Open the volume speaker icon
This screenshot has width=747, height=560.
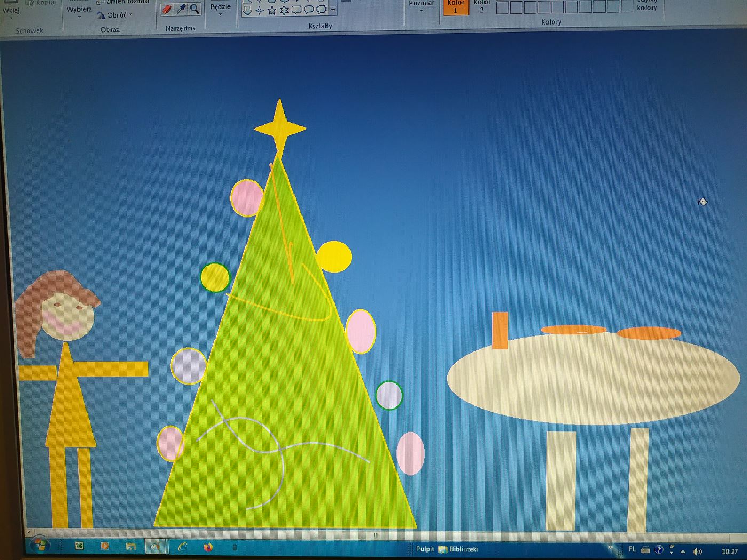coord(697,551)
